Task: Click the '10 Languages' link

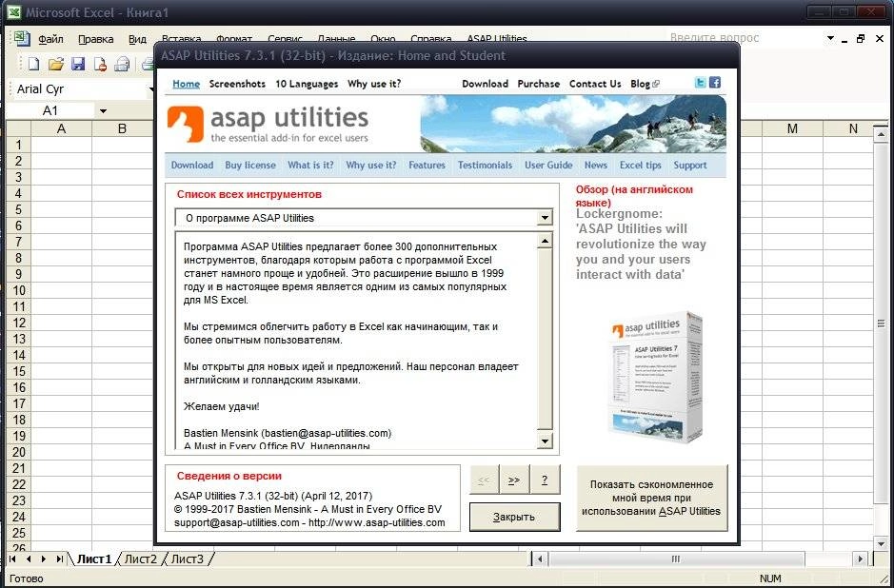Action: coord(307,84)
